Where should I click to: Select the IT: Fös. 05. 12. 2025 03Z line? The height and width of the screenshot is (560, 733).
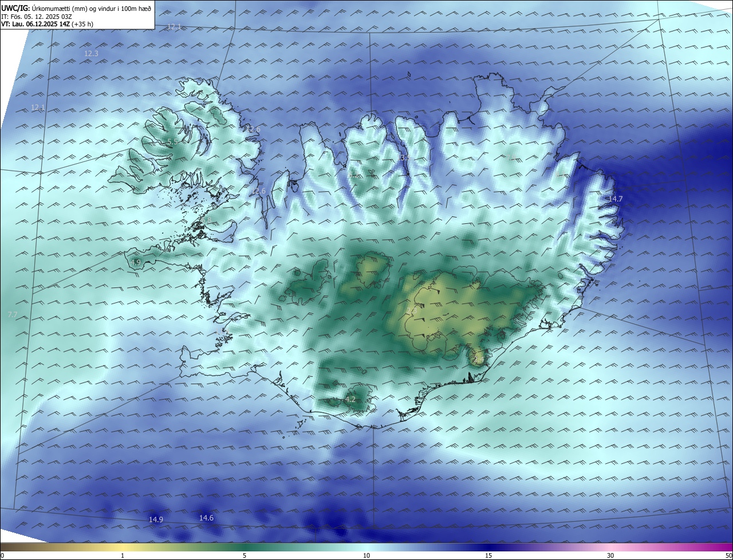coord(36,17)
